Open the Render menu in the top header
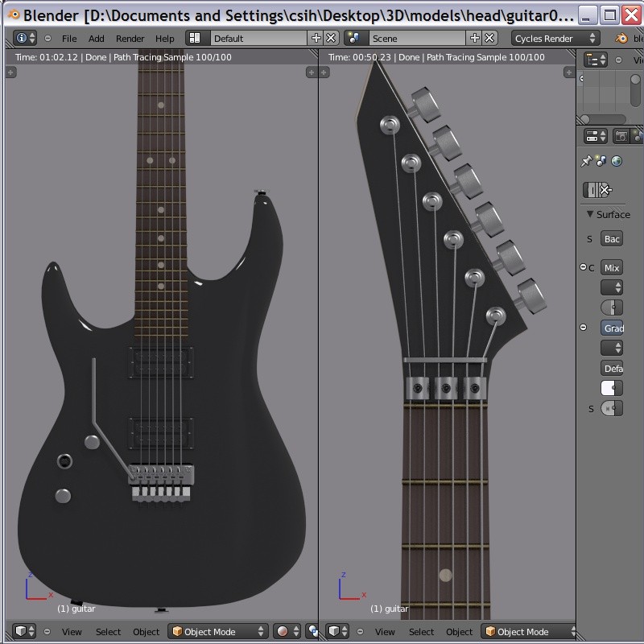The width and height of the screenshot is (644, 644). [129, 37]
